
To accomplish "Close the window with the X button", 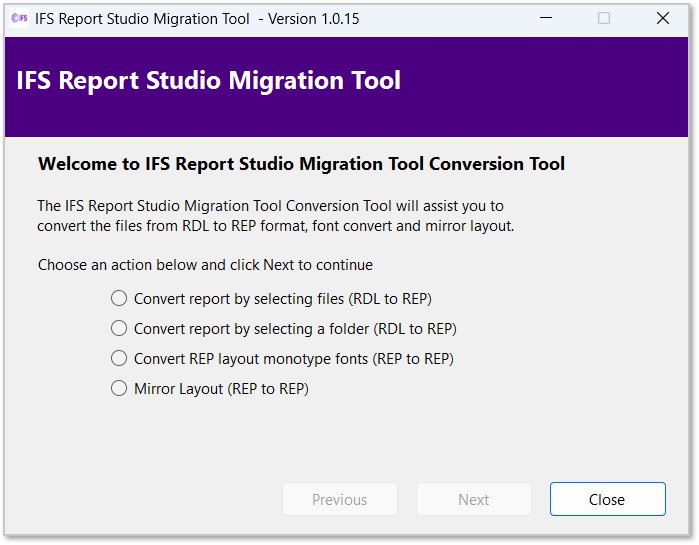I will (x=663, y=18).
